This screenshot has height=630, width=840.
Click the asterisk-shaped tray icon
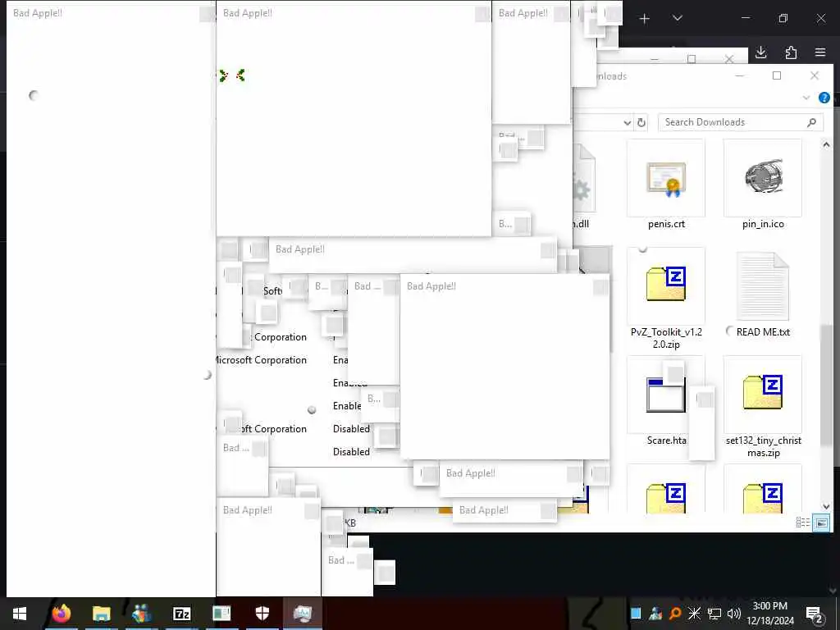point(694,614)
